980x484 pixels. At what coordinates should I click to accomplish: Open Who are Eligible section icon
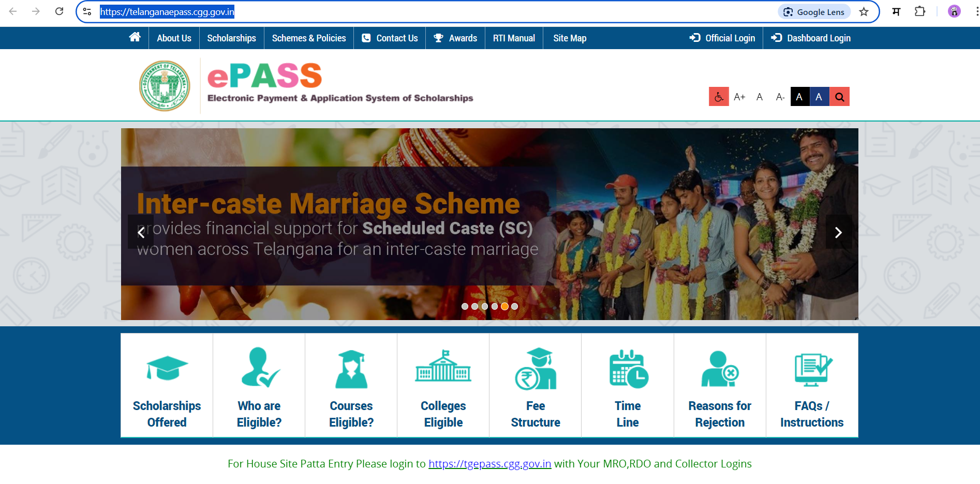coord(259,368)
